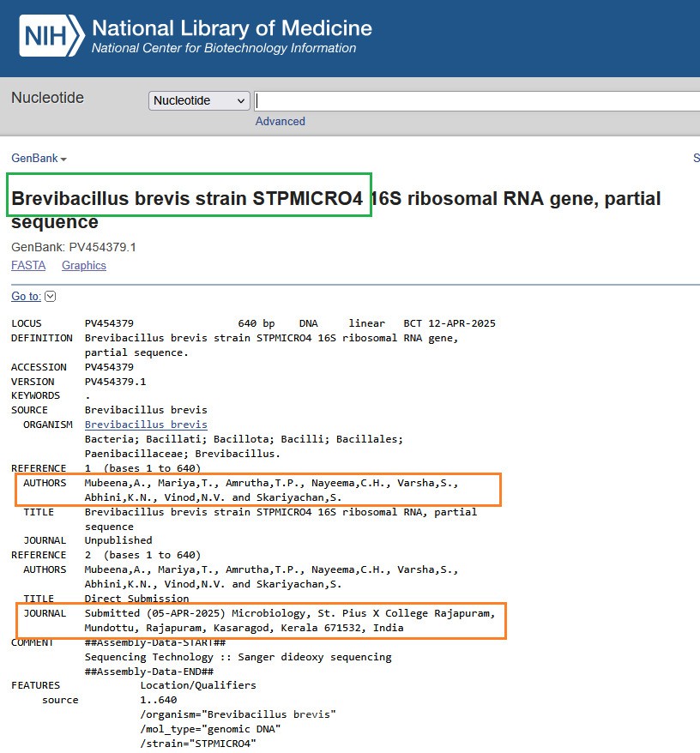Switch to FASTA view

pos(28,266)
